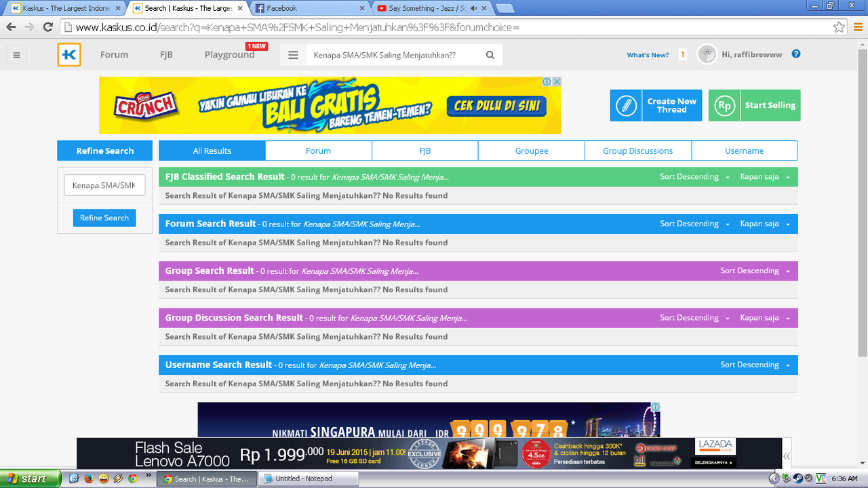
Task: Open Forum Search Sort Descending dropdown
Action: tap(694, 224)
